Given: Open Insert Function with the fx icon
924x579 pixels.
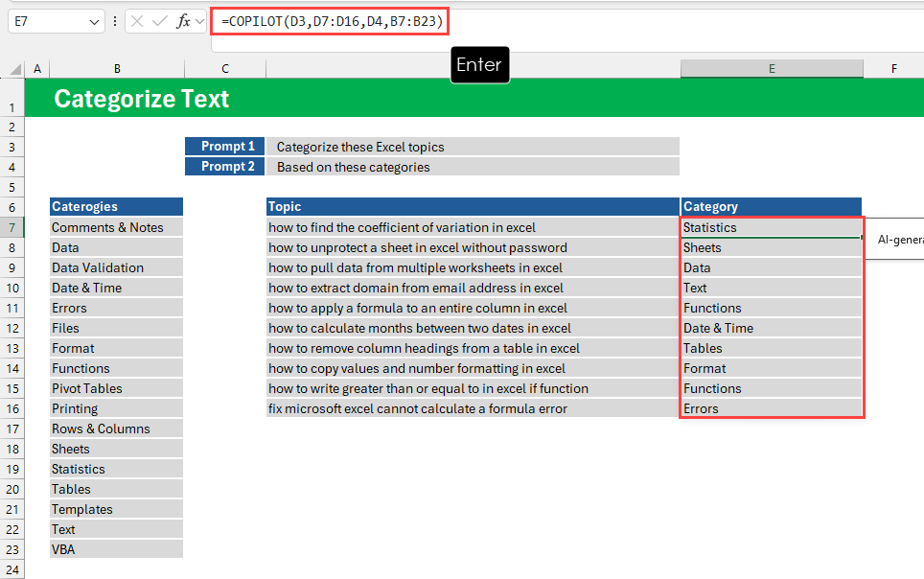Looking at the screenshot, I should click(x=182, y=20).
